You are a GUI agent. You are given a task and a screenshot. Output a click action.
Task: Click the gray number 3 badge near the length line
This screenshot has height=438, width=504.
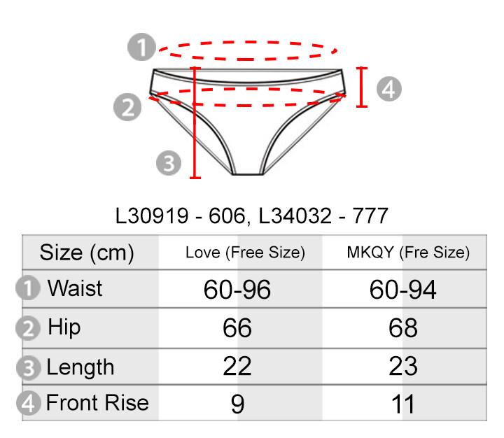pos(169,163)
